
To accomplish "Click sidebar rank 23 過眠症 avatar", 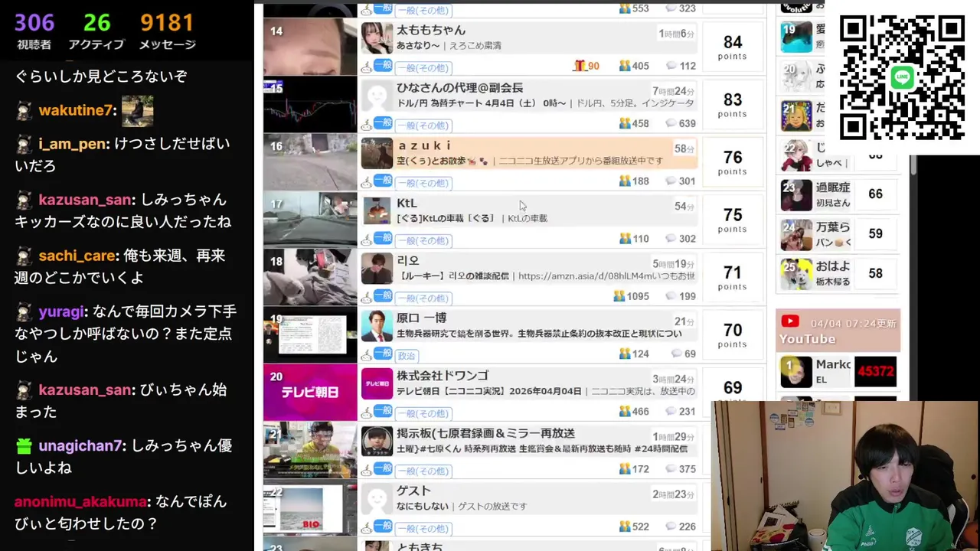I will [x=796, y=195].
